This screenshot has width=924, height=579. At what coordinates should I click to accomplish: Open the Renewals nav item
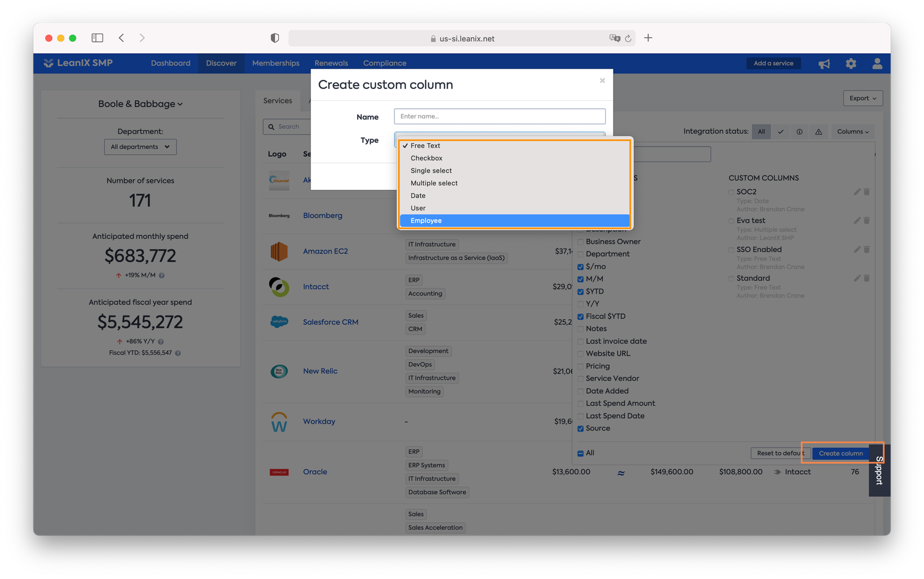click(331, 63)
